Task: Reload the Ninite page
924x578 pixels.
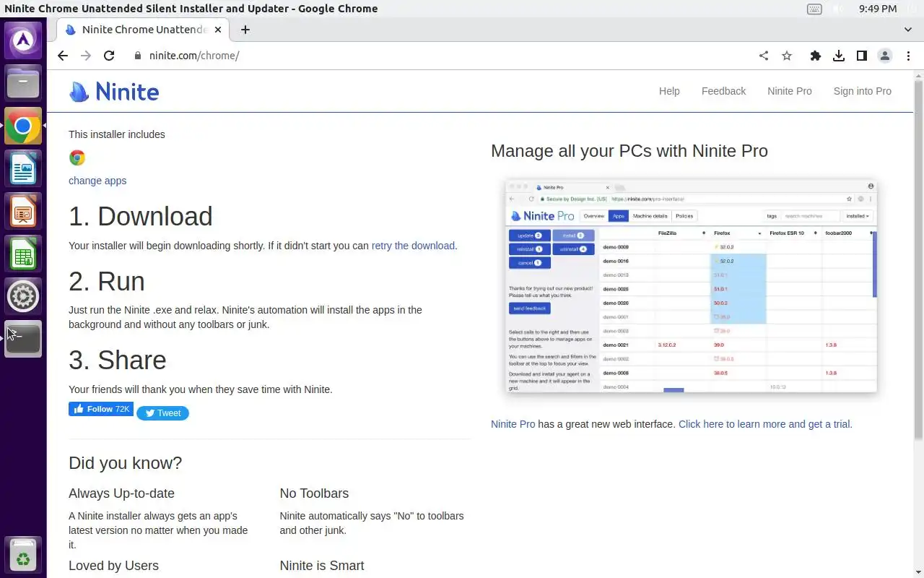Action: (x=109, y=56)
